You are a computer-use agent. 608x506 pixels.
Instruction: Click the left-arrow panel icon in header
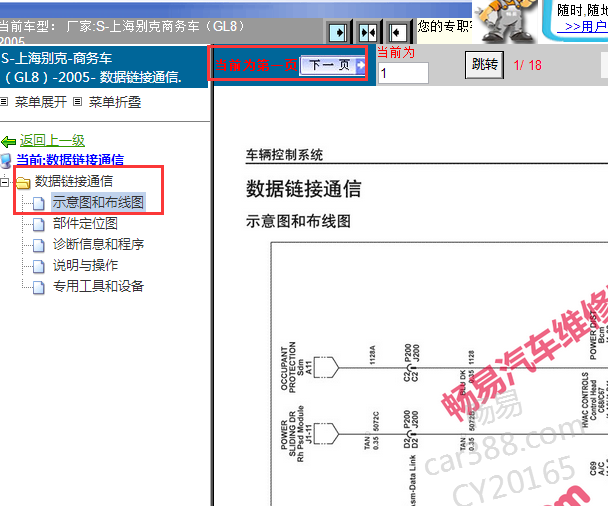397,32
